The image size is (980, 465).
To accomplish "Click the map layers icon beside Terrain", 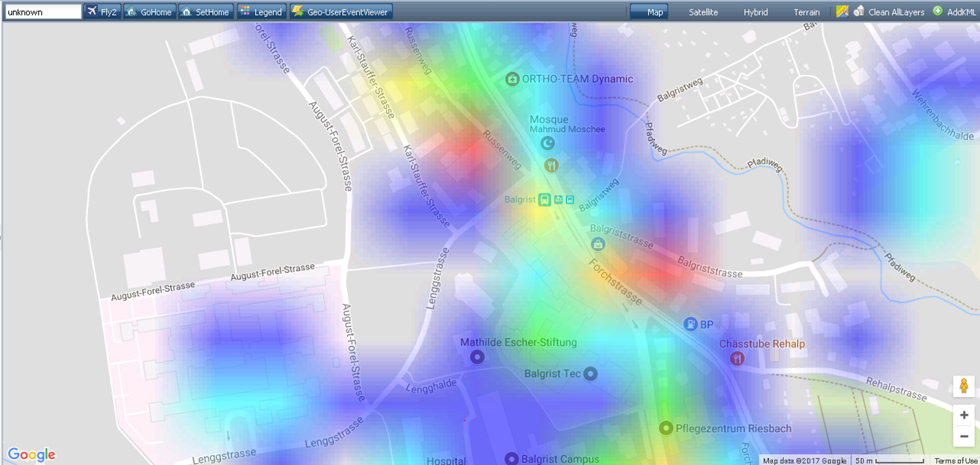I will (842, 12).
